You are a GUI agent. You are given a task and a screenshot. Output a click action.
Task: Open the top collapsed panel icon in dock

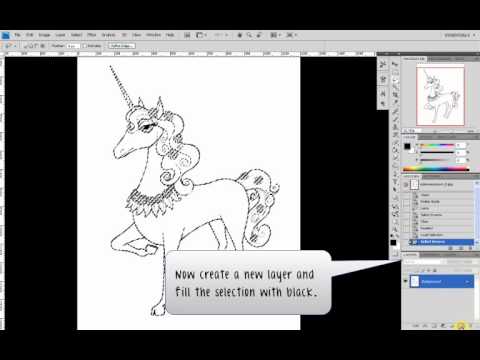click(383, 64)
